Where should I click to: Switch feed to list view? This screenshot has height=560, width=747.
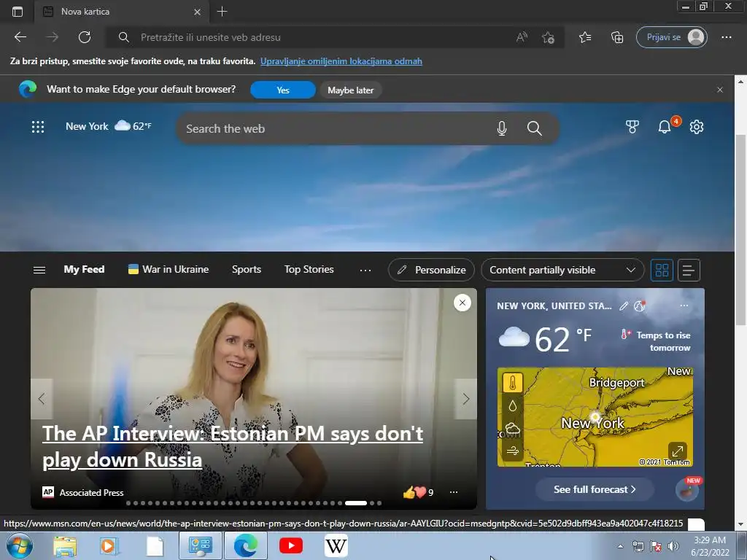[689, 270]
